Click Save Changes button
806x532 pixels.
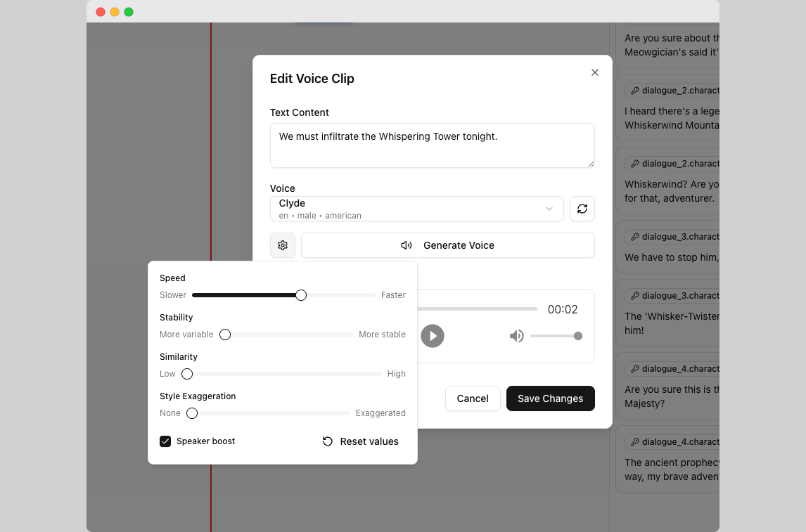[x=551, y=398]
